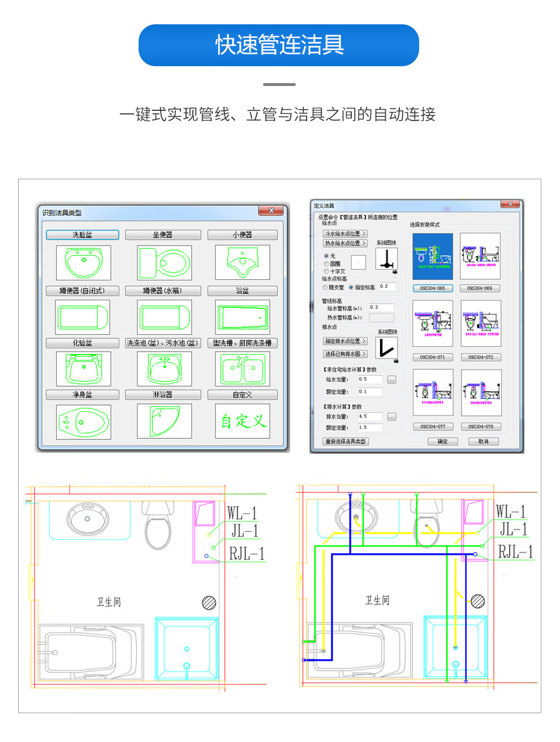560x742 pixels.
Task: Click the 淋浴器 button
Action: (x=163, y=395)
